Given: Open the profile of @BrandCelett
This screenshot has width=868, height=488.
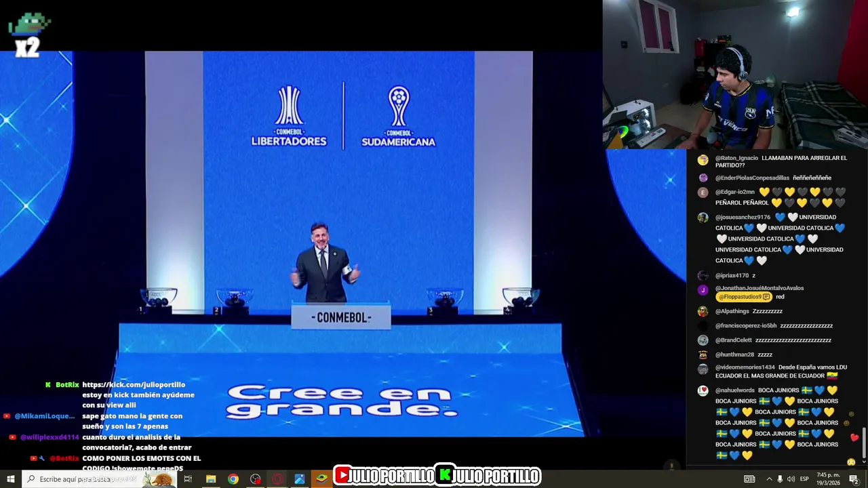Looking at the screenshot, I should pyautogui.click(x=734, y=340).
